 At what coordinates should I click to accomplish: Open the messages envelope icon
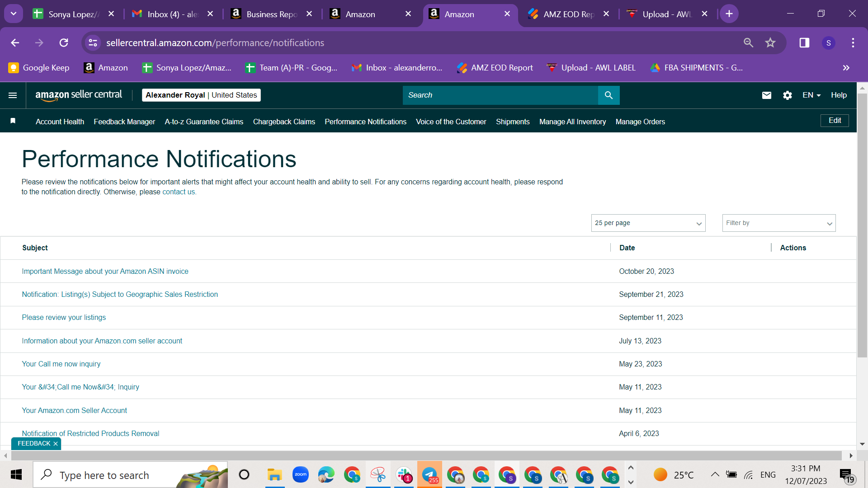(766, 95)
